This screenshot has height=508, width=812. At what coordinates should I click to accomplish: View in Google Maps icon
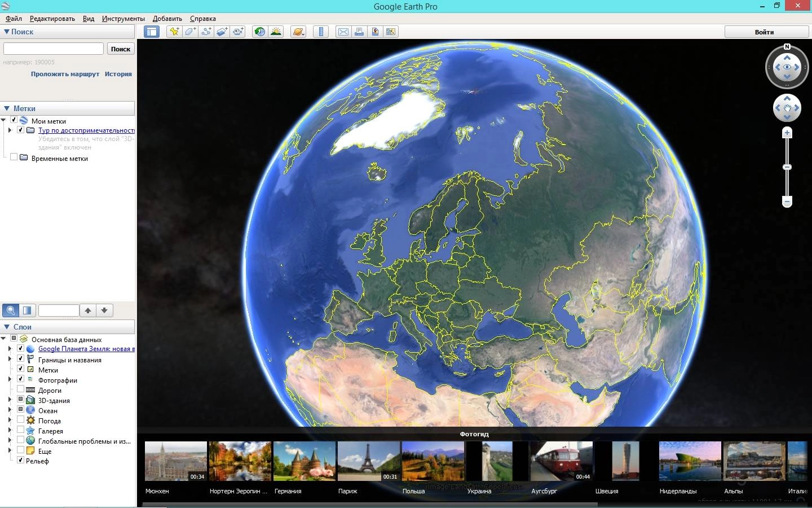point(391,32)
